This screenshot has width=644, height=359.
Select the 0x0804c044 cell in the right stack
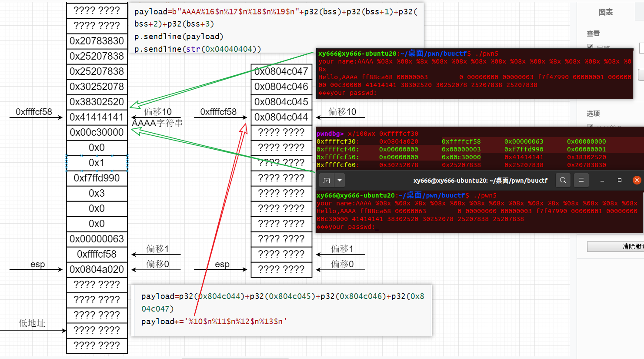click(x=281, y=117)
